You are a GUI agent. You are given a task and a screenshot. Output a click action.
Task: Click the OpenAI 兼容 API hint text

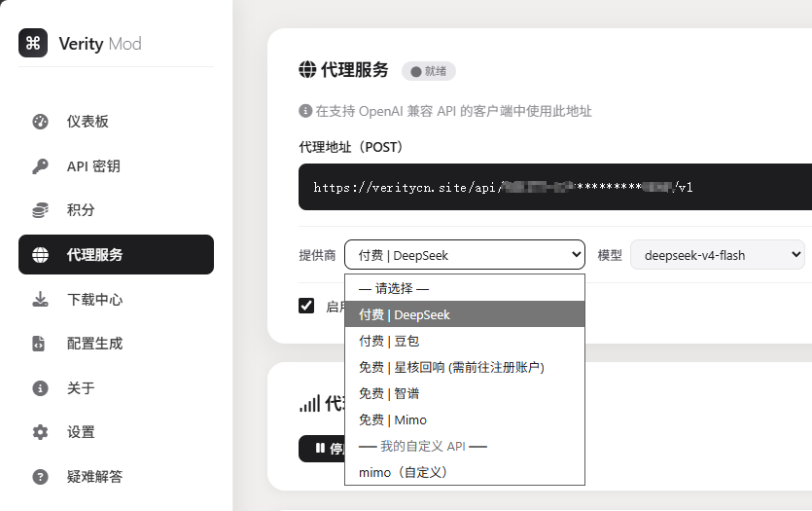[x=453, y=111]
